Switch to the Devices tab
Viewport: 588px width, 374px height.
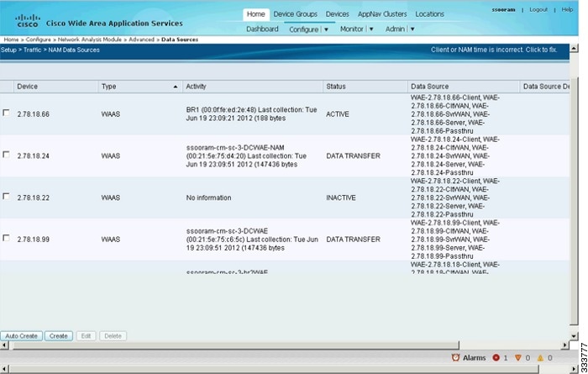point(337,14)
